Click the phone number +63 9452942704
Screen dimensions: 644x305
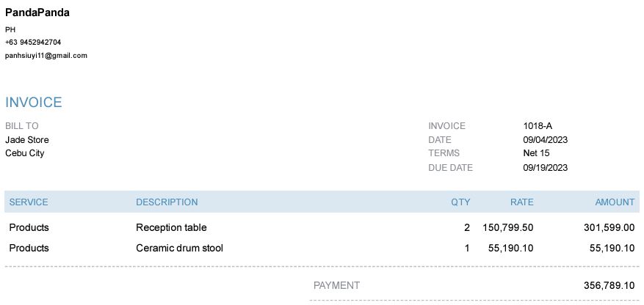[33, 43]
